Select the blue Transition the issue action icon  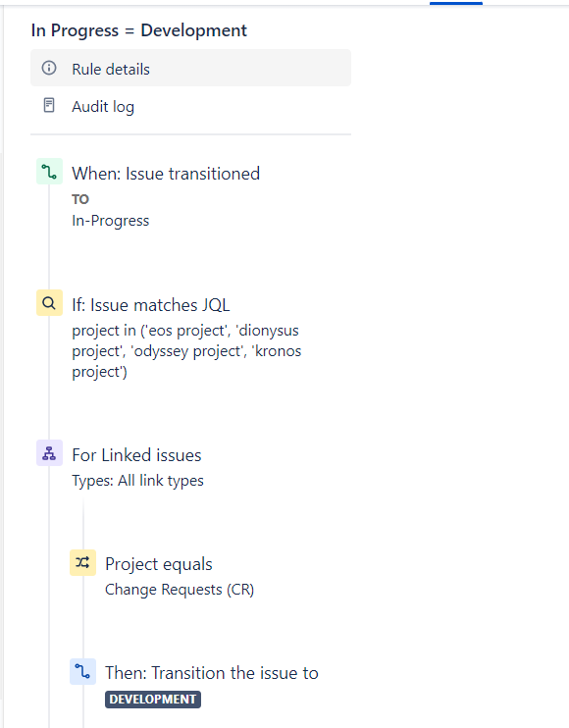click(82, 671)
